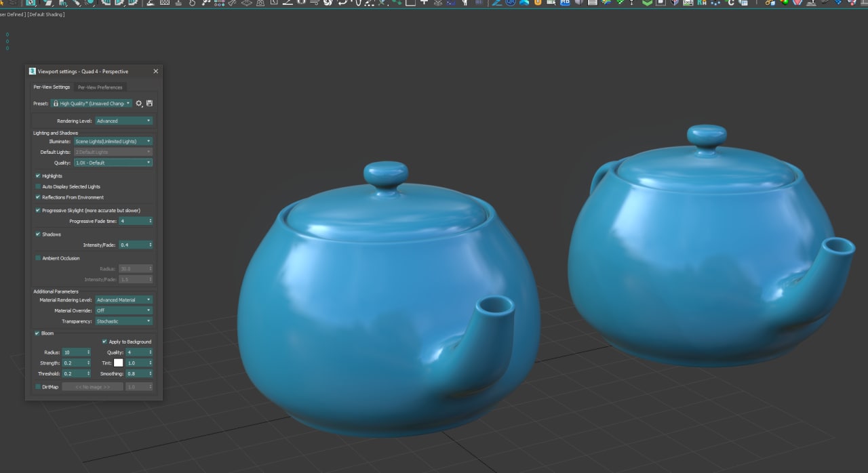
Task: Save the preset with floppy disk icon
Action: coord(149,104)
